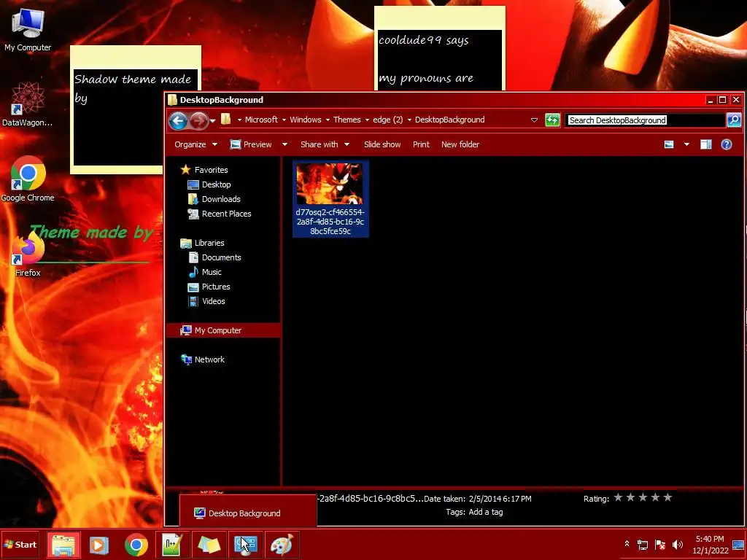Image resolution: width=747 pixels, height=560 pixels.
Task: Open Notepad++ taskbar icon
Action: point(172,545)
